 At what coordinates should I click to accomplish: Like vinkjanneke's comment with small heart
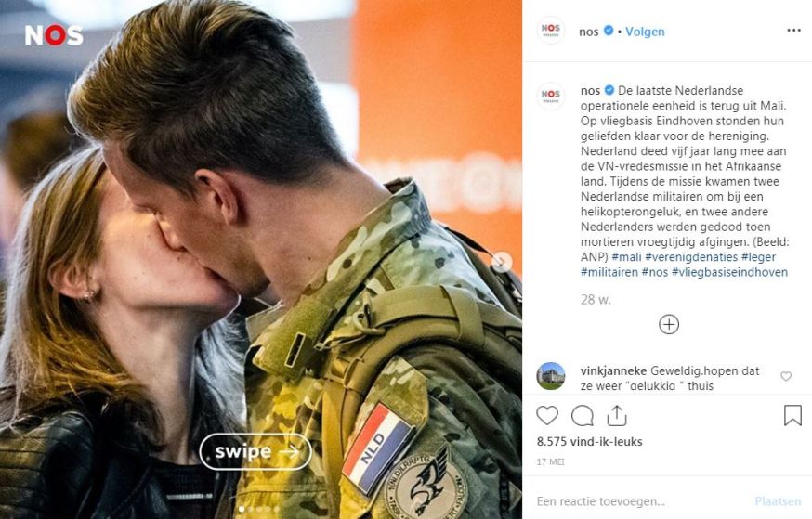(786, 376)
